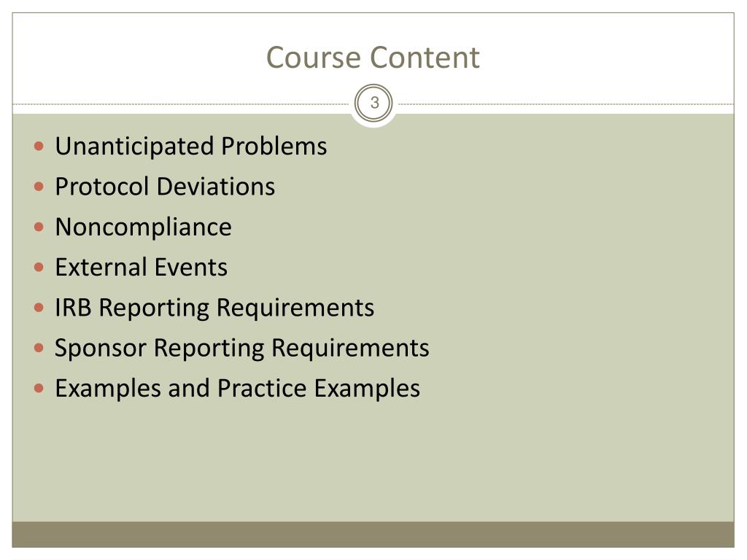Select the 'Unanticipated Problems' text line
Screen dimensions: 747x560
point(191,146)
